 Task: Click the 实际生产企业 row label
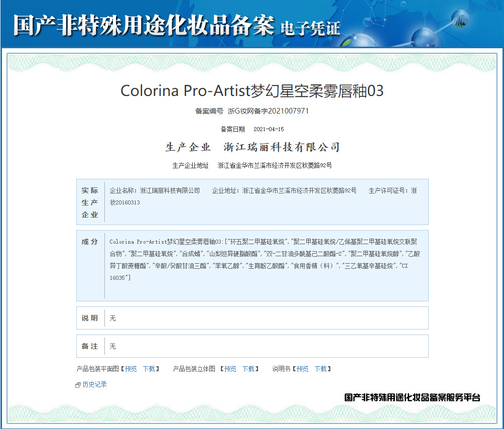pos(90,202)
